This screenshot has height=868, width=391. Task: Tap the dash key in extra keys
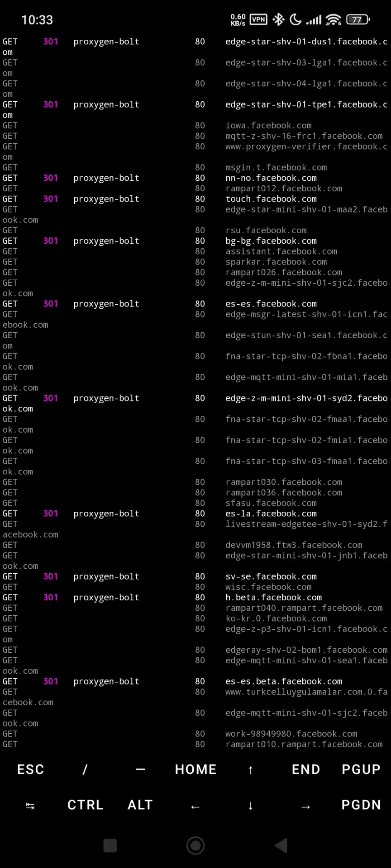[x=140, y=769]
